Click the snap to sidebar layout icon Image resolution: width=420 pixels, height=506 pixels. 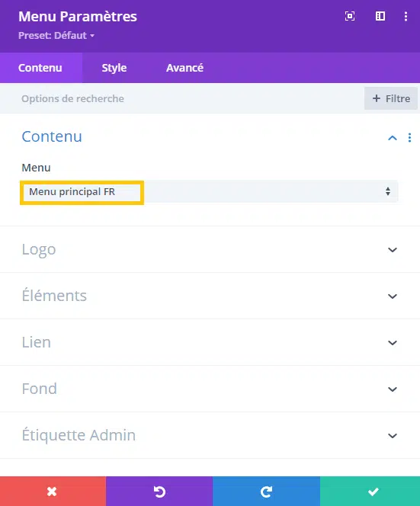click(380, 16)
